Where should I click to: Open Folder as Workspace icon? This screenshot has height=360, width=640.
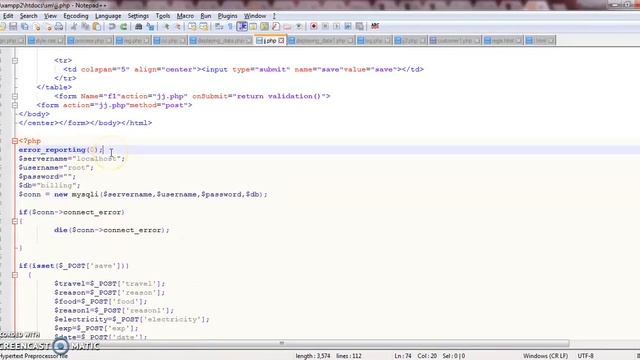287,27
